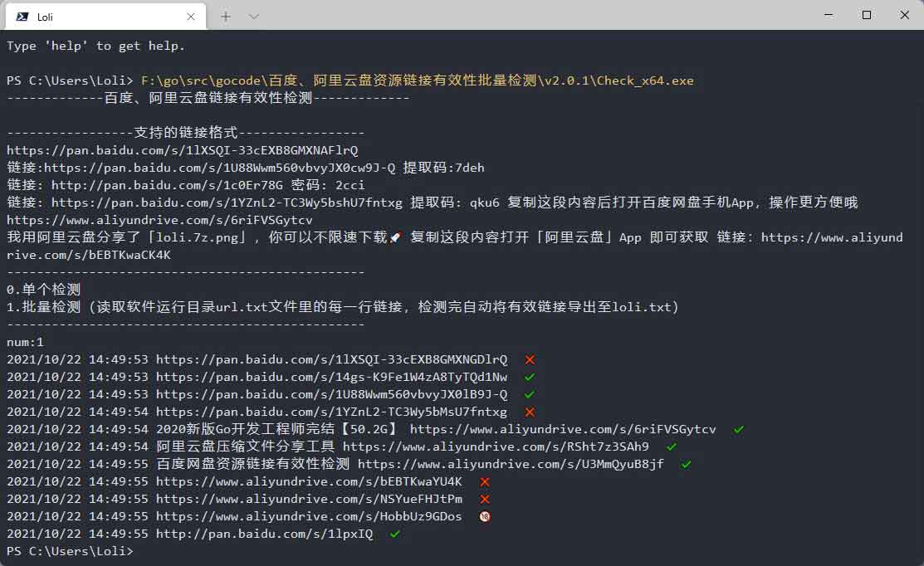Click the '0.单个检测' option text

coord(44,290)
